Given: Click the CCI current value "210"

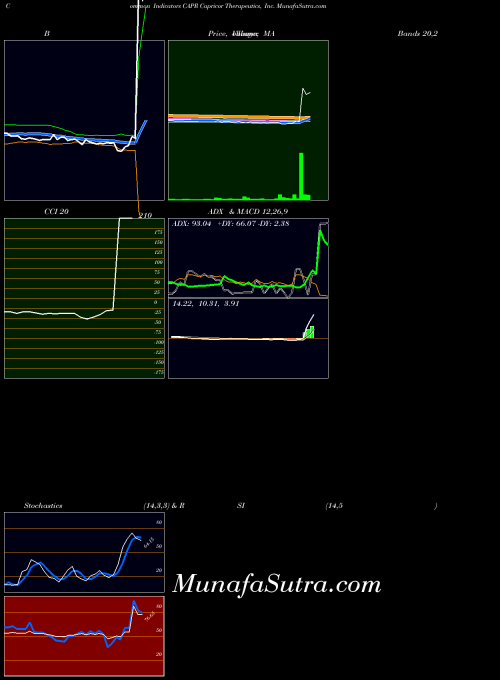Looking at the screenshot, I should pos(145,216).
